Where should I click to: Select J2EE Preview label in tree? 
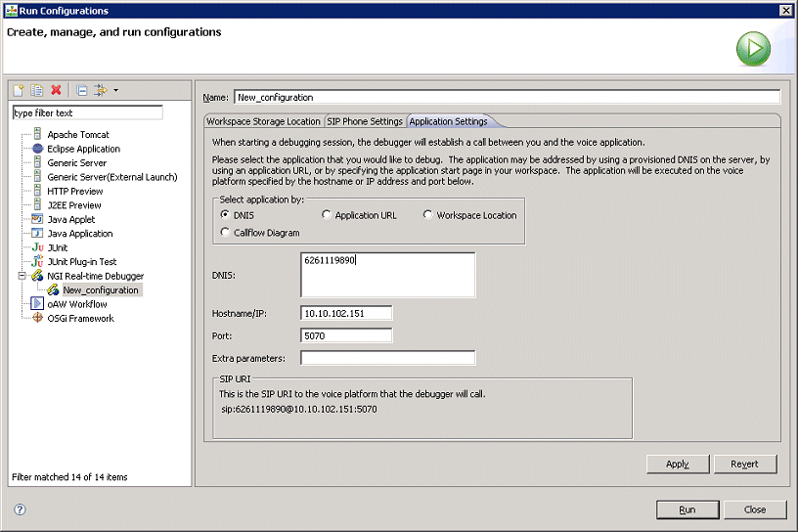[73, 205]
